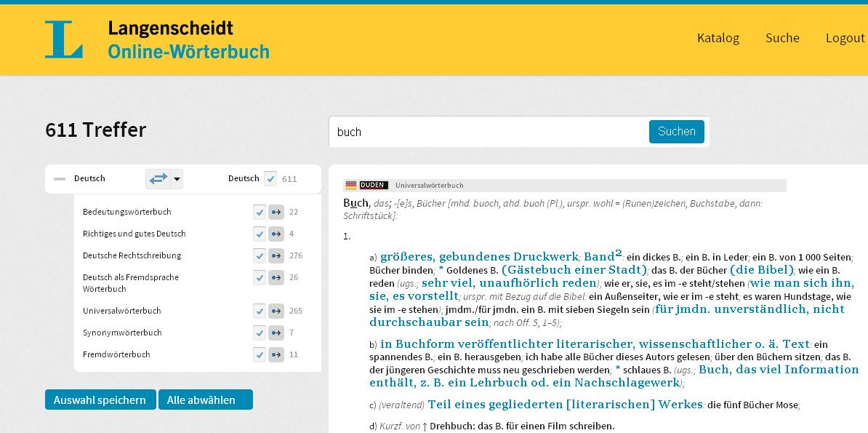This screenshot has width=868, height=433.
Task: Jump to Bedeutungswörterbuch results via its arrow icon
Action: pyautogui.click(x=276, y=212)
